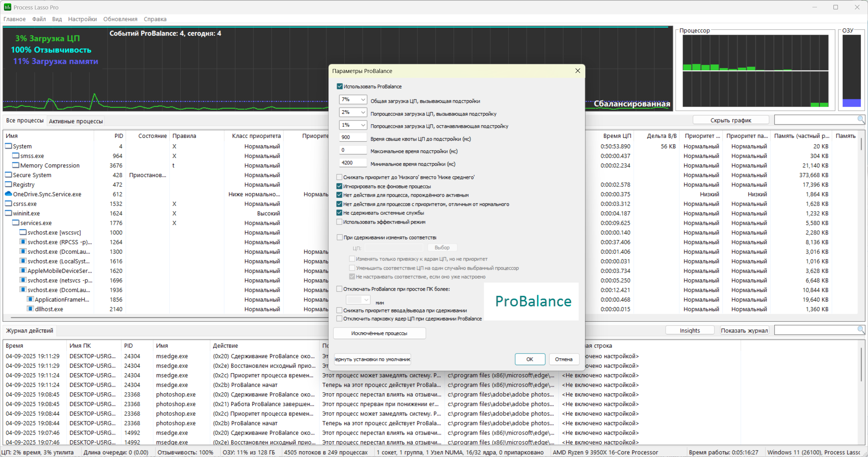Open the 2% per-process CPU dropdown
Screen dimensions: 868x457
point(363,112)
